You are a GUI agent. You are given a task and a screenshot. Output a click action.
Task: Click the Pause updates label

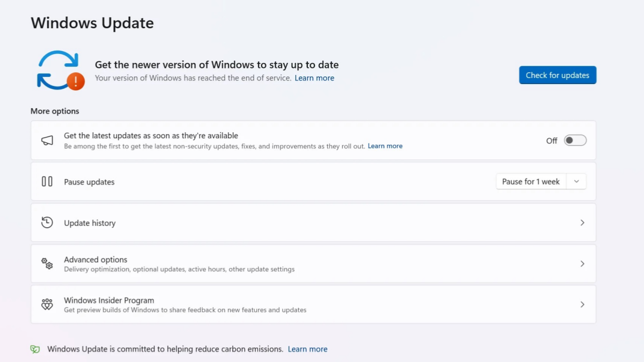click(x=89, y=182)
